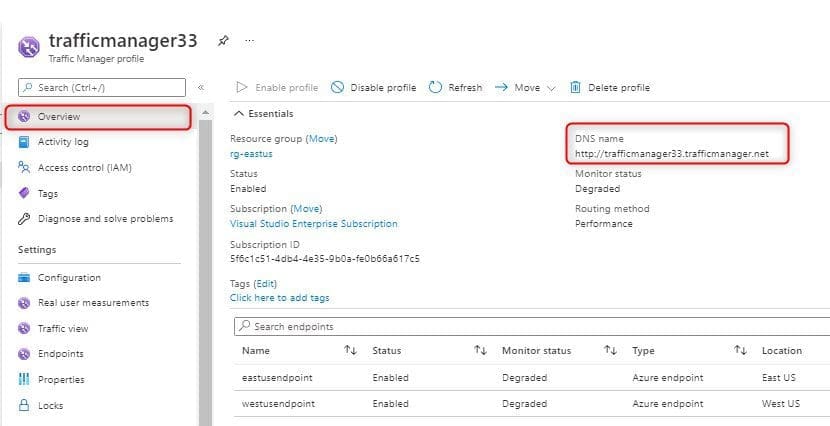This screenshot has width=830, height=426.
Task: Click the Refresh circular arrow icon
Action: tap(435, 87)
